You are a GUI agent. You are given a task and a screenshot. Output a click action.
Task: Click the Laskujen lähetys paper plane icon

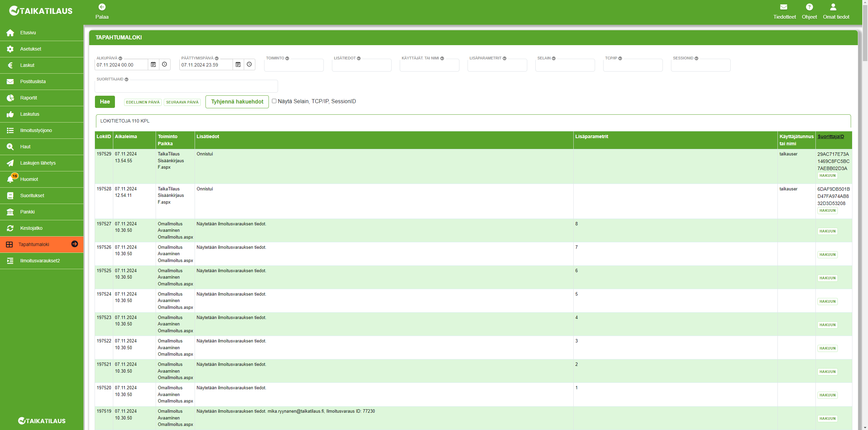click(10, 163)
